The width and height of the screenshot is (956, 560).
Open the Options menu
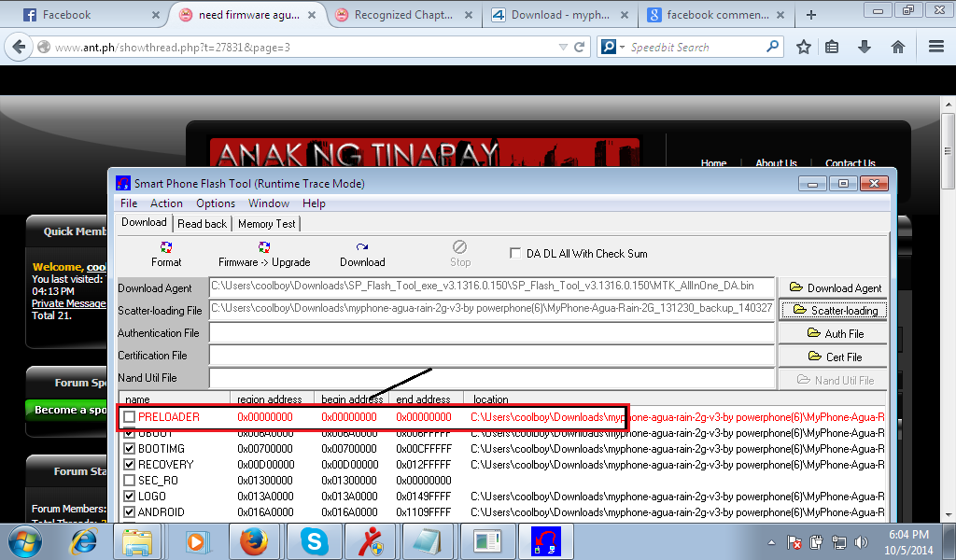click(x=215, y=203)
